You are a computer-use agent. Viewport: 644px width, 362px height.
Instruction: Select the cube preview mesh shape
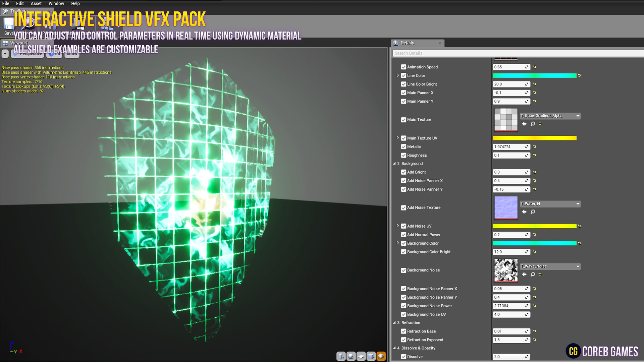coord(371,356)
